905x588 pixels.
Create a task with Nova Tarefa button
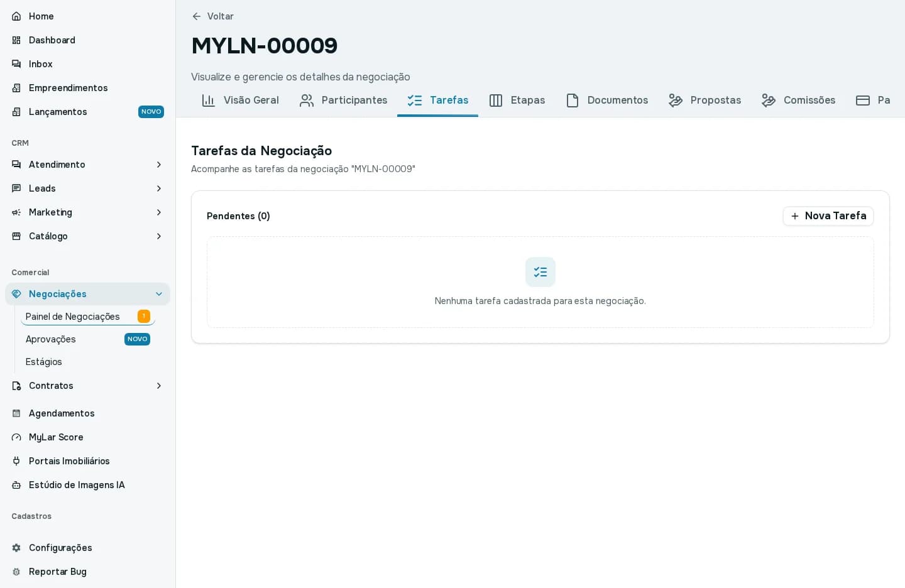[828, 216]
